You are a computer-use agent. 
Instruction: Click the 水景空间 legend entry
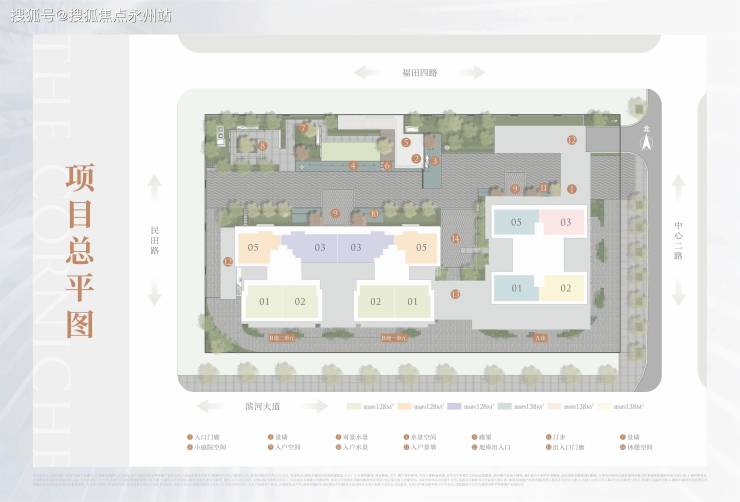420,437
